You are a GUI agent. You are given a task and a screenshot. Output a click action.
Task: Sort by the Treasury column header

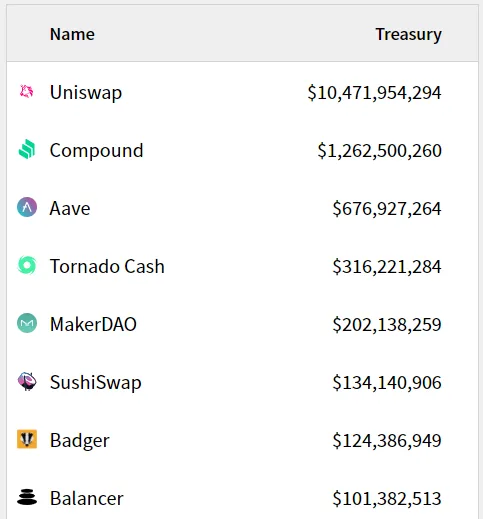pyautogui.click(x=409, y=35)
